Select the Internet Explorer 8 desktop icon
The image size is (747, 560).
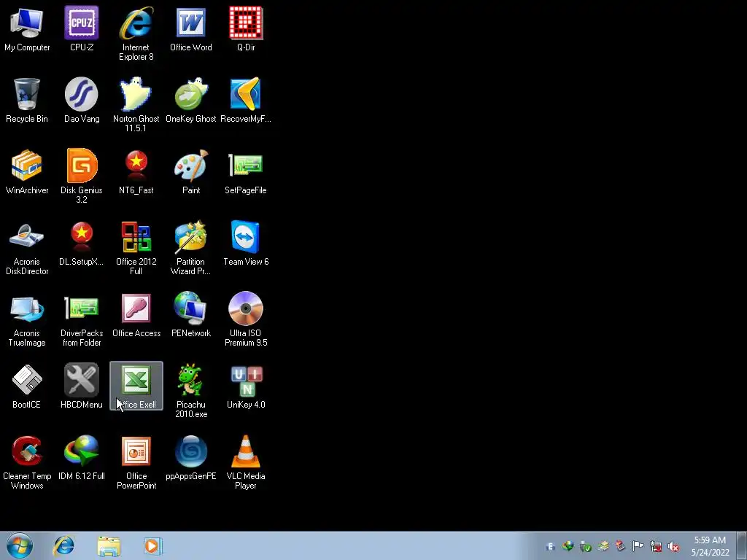pyautogui.click(x=136, y=34)
